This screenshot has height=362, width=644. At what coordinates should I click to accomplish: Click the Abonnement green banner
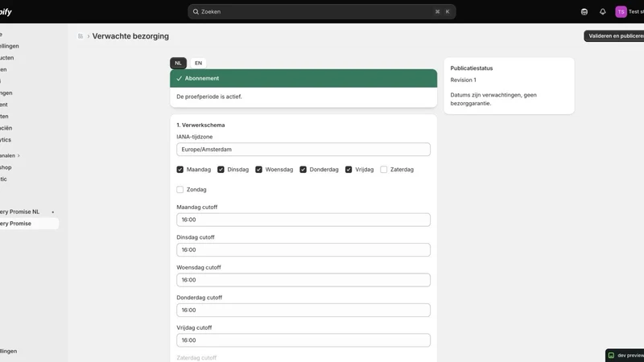point(303,78)
